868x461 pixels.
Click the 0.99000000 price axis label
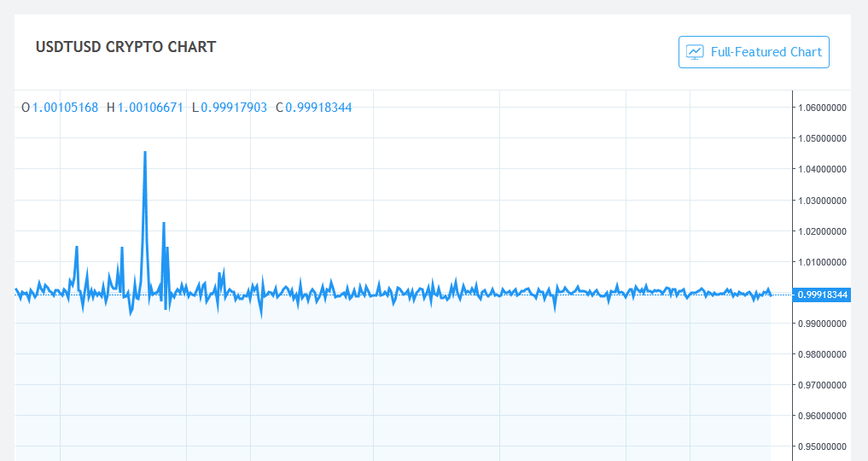[822, 324]
